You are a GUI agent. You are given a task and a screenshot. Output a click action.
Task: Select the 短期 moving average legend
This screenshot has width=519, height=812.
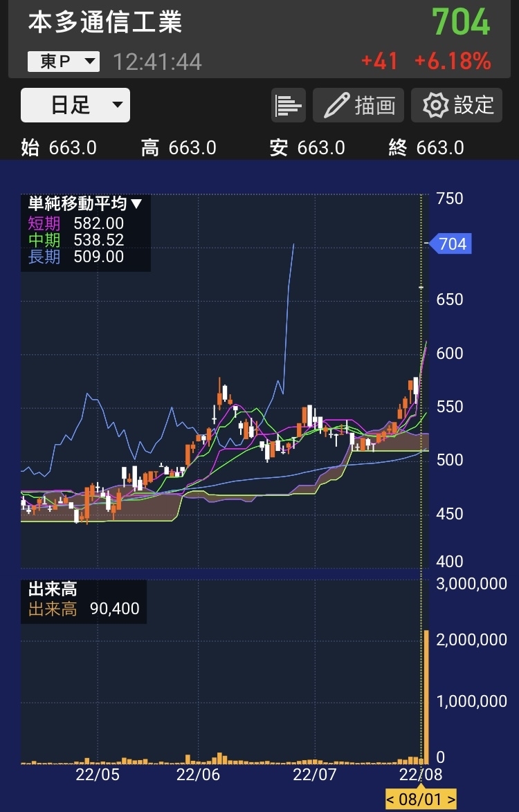[x=44, y=223]
